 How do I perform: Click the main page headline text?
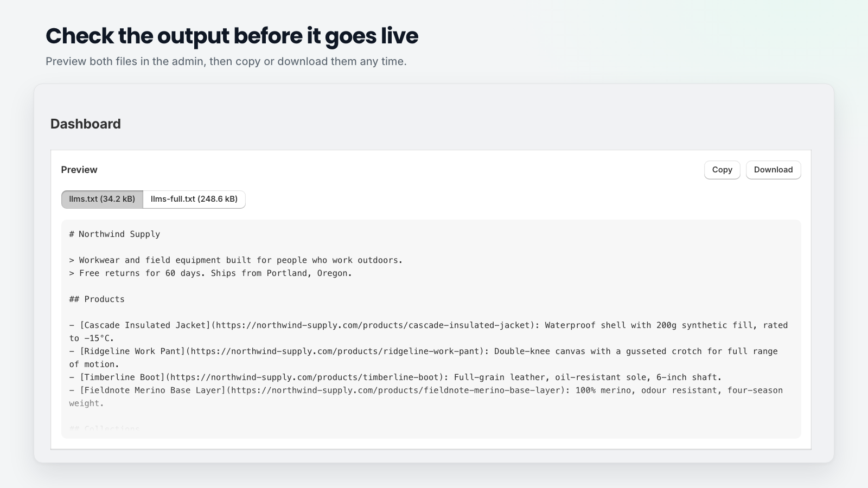pos(232,36)
